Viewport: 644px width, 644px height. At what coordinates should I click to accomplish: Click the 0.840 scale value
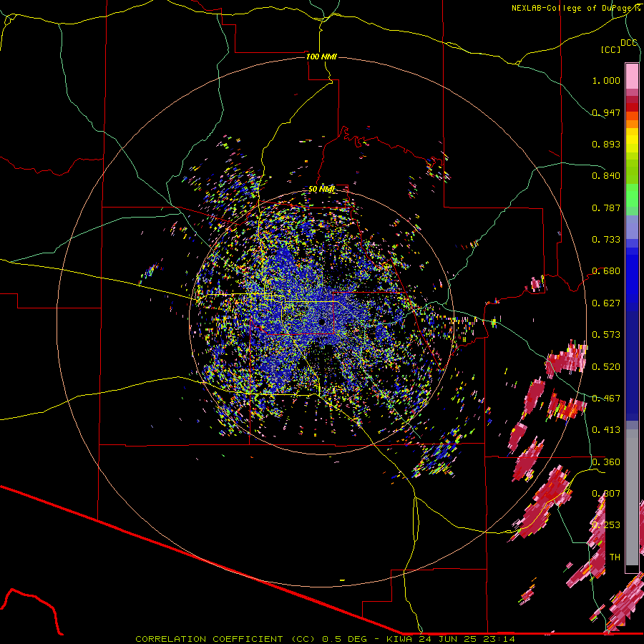point(606,176)
